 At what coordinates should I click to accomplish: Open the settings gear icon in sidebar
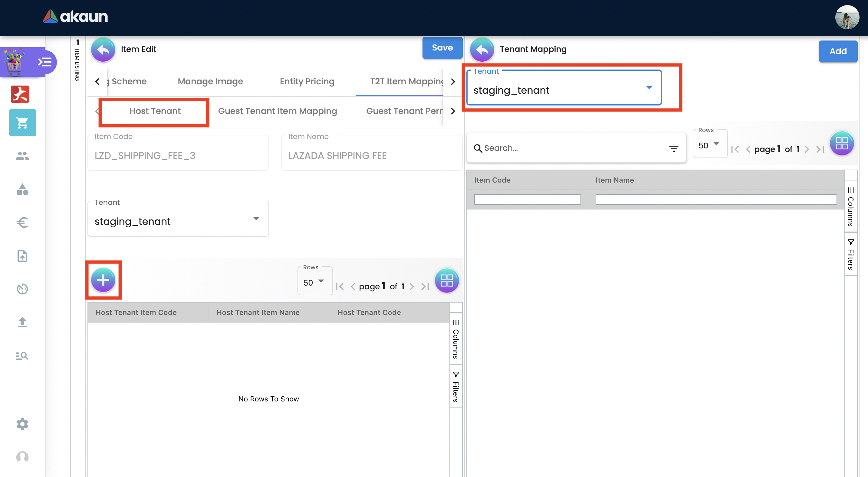coord(22,424)
